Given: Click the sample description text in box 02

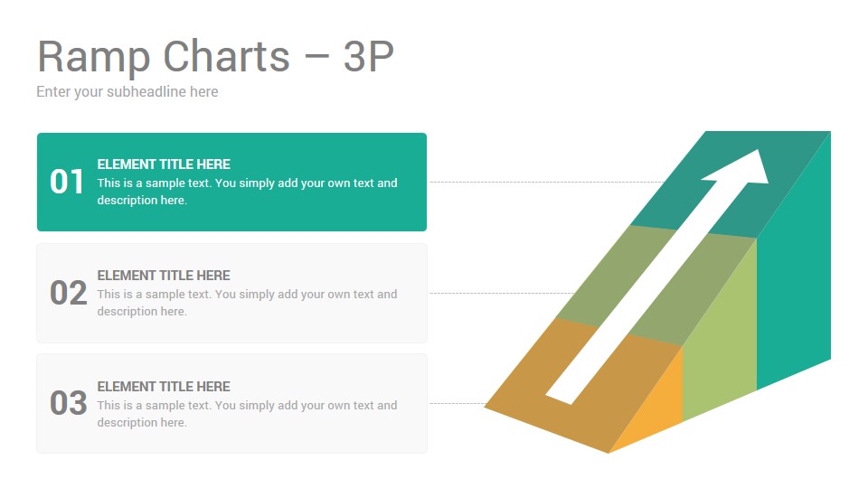Looking at the screenshot, I should click(x=247, y=303).
